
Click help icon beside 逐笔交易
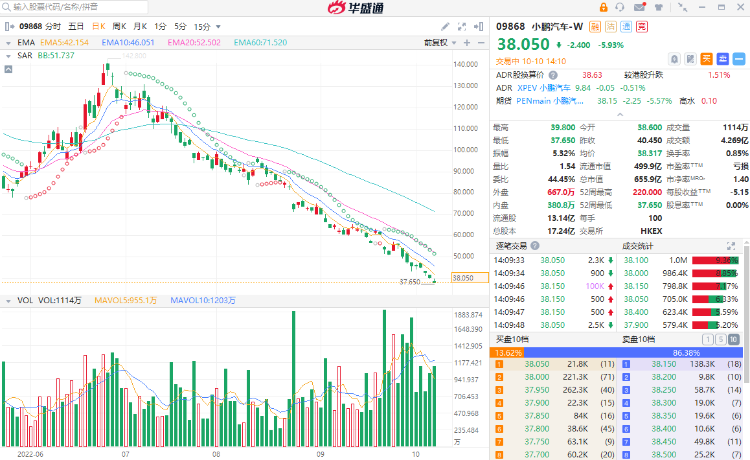[535, 246]
